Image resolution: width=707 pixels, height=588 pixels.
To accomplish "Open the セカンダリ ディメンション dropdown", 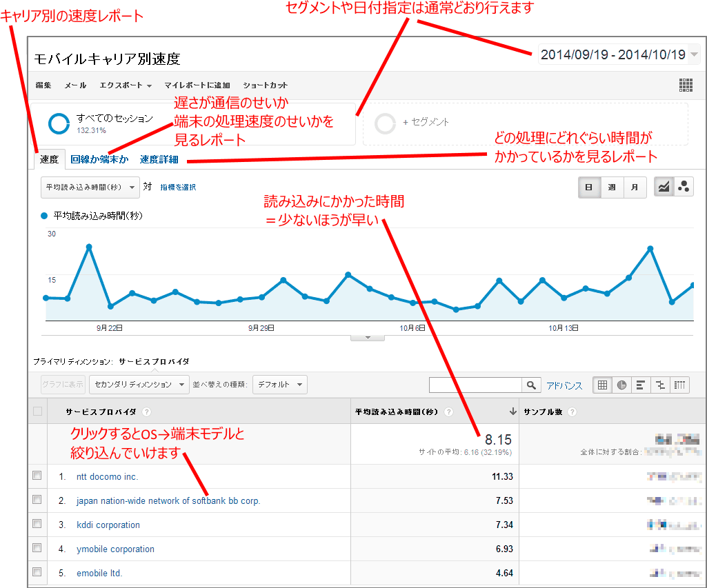I will pyautogui.click(x=139, y=385).
